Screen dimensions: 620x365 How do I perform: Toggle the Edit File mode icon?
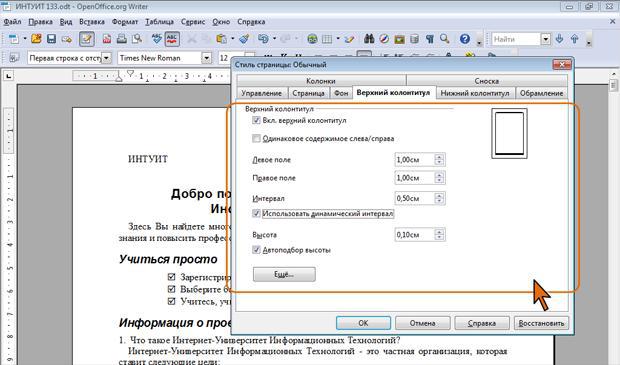click(x=87, y=39)
